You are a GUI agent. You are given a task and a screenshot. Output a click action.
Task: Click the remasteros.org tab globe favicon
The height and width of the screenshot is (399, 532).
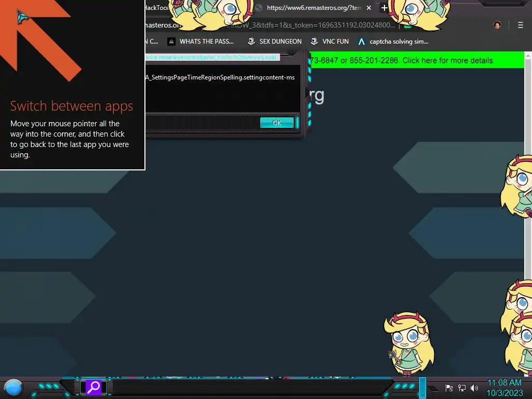pos(259,8)
